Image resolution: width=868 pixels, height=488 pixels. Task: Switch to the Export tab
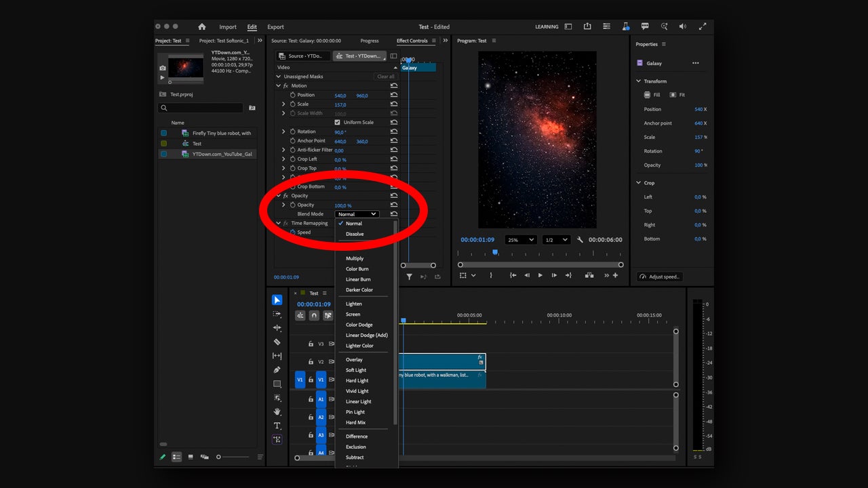click(x=275, y=27)
